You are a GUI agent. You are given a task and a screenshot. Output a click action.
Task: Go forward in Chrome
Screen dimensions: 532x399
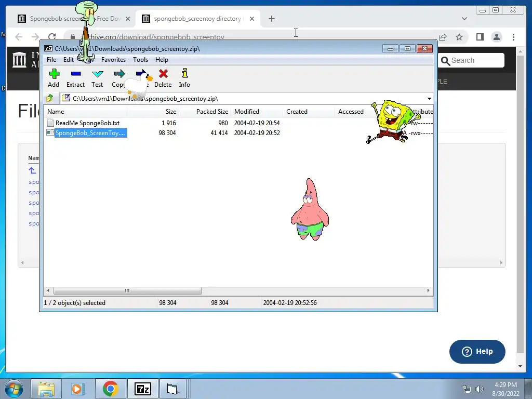click(x=35, y=37)
